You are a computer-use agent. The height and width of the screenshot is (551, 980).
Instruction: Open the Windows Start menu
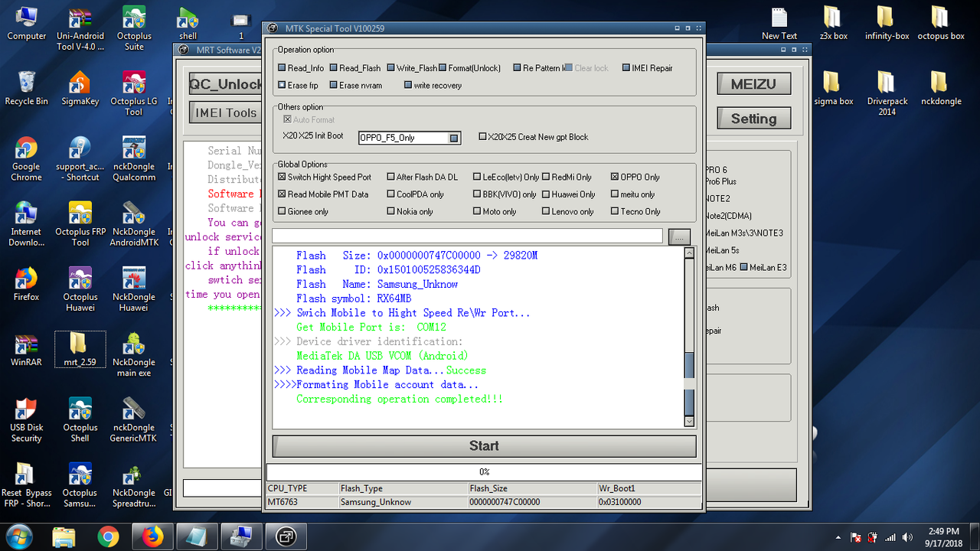pyautogui.click(x=18, y=536)
